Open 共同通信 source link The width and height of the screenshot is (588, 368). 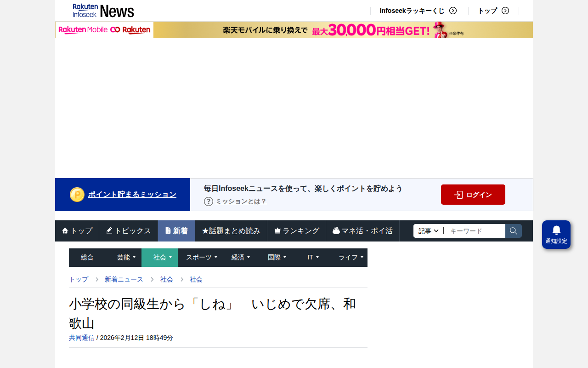coord(82,338)
